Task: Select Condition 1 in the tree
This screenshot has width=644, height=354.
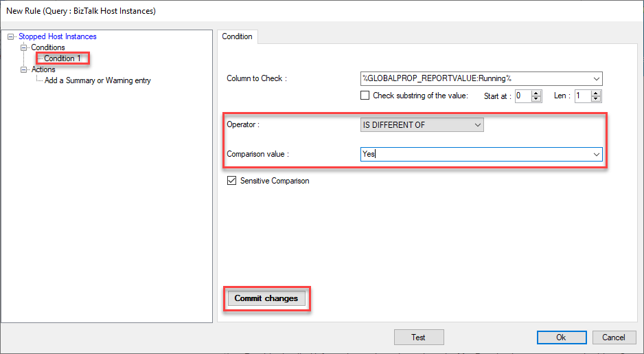Action: [62, 58]
